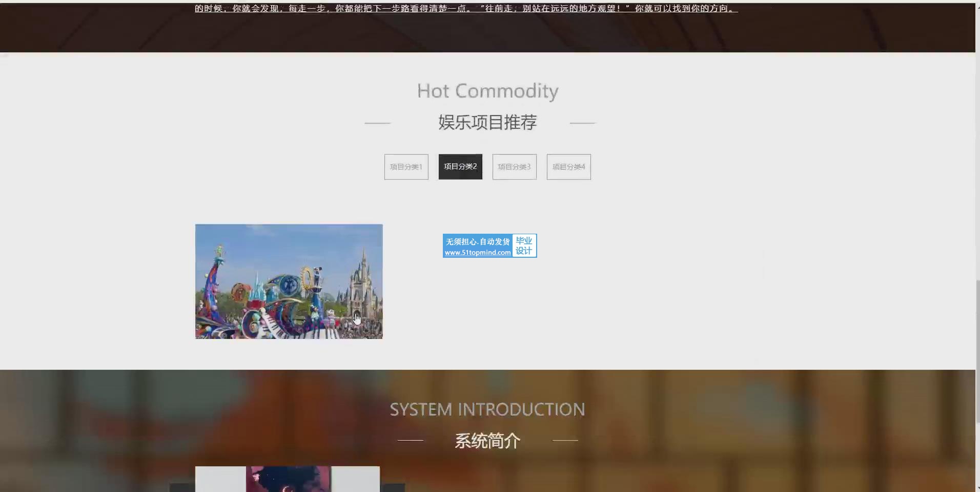
Task: Open the Disney parade project thumbnail
Action: click(289, 281)
